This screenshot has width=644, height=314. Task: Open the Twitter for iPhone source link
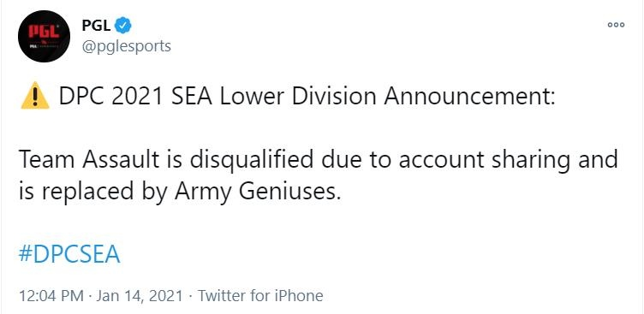pos(260,296)
